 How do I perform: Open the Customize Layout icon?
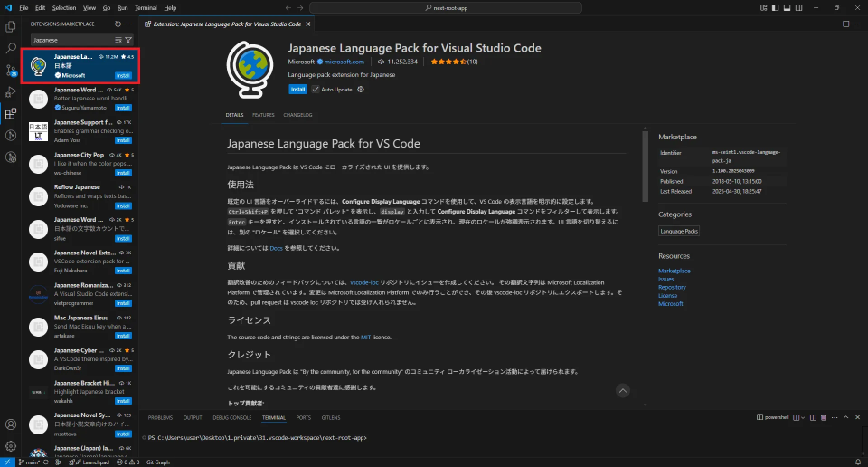click(x=764, y=8)
